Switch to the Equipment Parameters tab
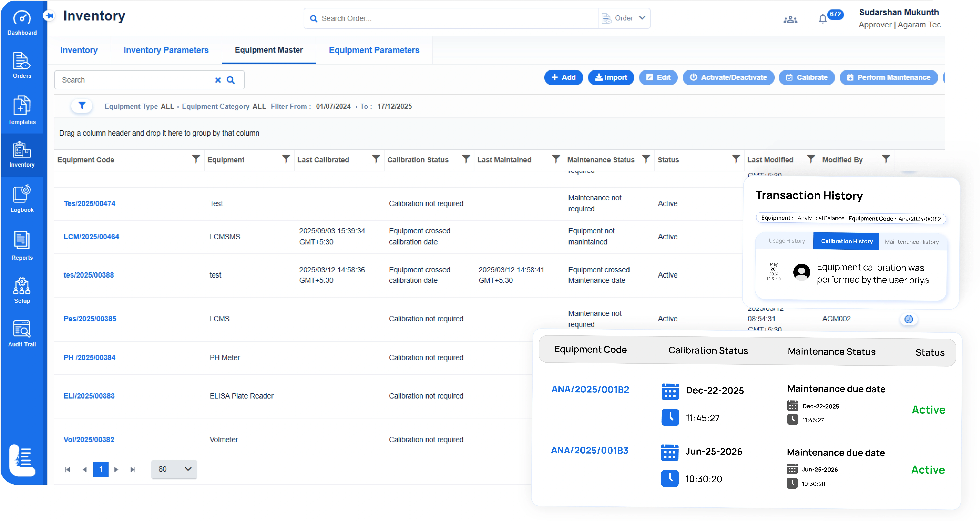Viewport: 980px width, 521px height. click(x=374, y=50)
